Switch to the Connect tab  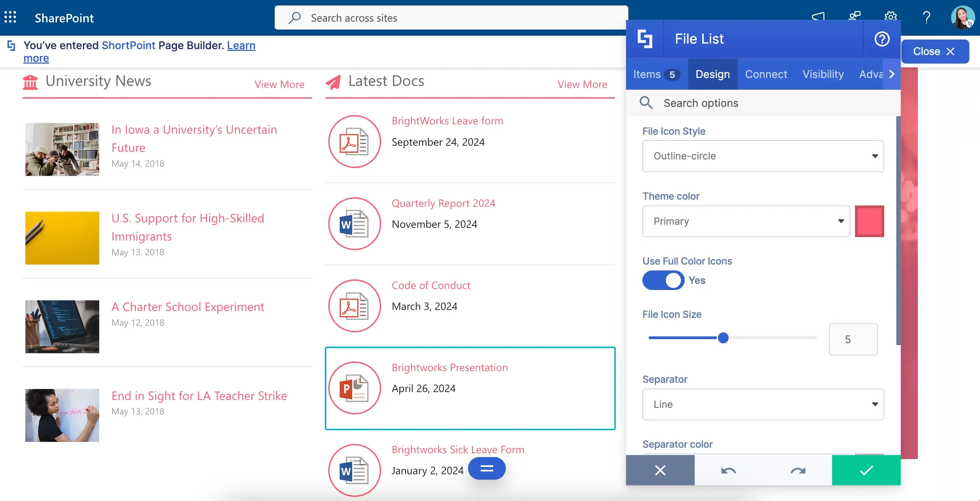[x=766, y=74]
